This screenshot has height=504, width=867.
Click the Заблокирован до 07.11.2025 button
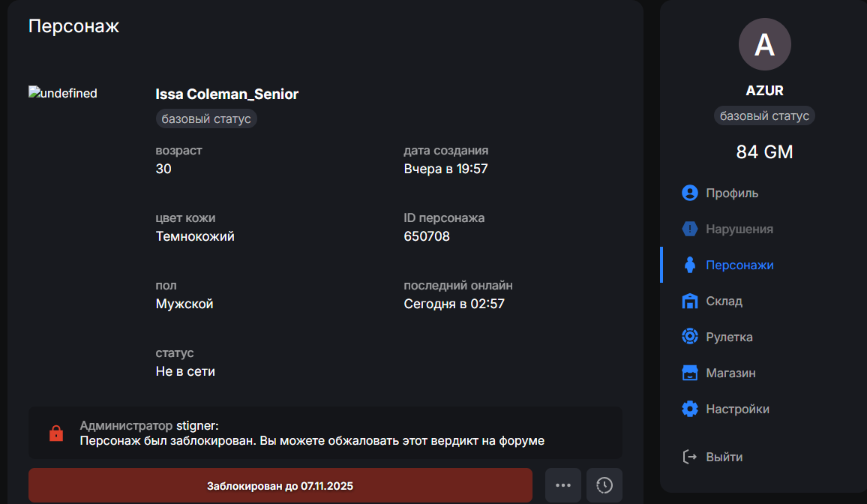[x=280, y=485]
